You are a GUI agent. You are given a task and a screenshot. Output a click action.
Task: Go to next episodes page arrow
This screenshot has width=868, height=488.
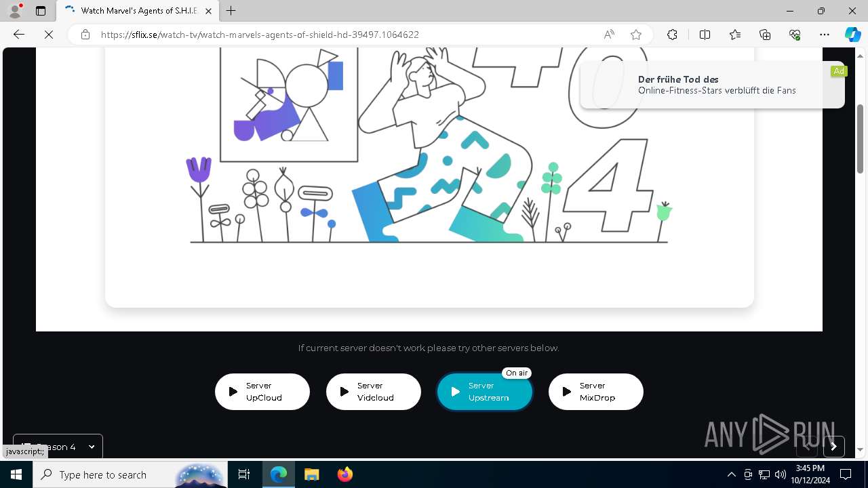coord(834,446)
